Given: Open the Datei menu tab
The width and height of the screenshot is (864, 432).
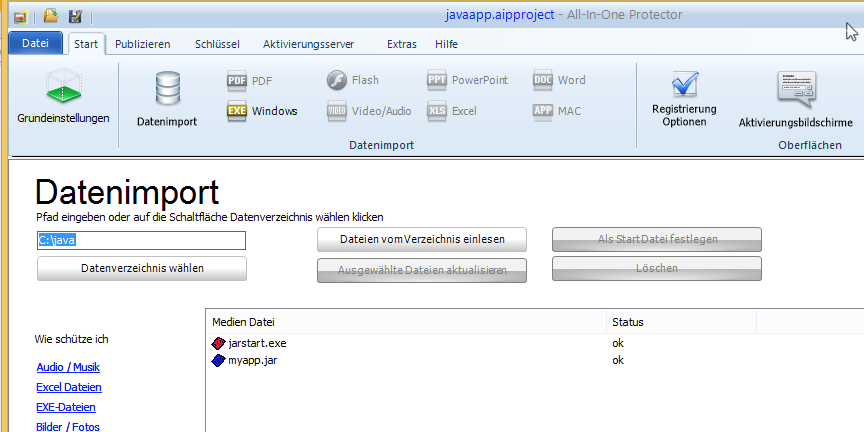Looking at the screenshot, I should 35,44.
